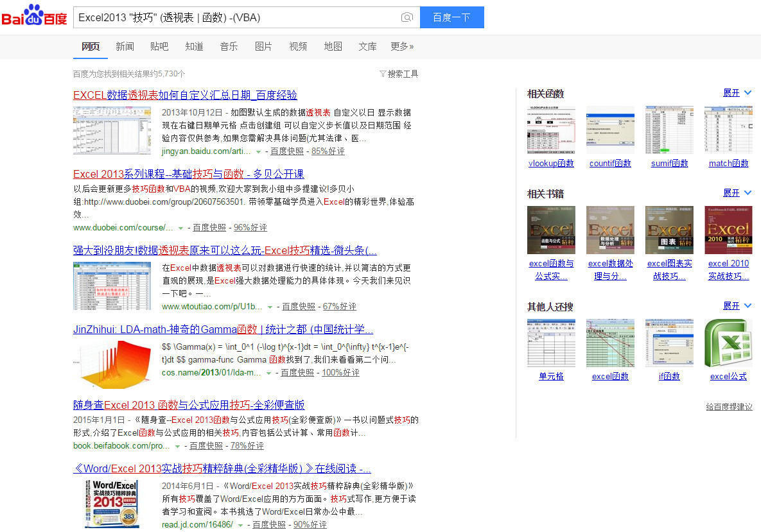Image resolution: width=761 pixels, height=532 pixels.
Task: Switch to the 贴吧 tab
Action: pyautogui.click(x=159, y=47)
